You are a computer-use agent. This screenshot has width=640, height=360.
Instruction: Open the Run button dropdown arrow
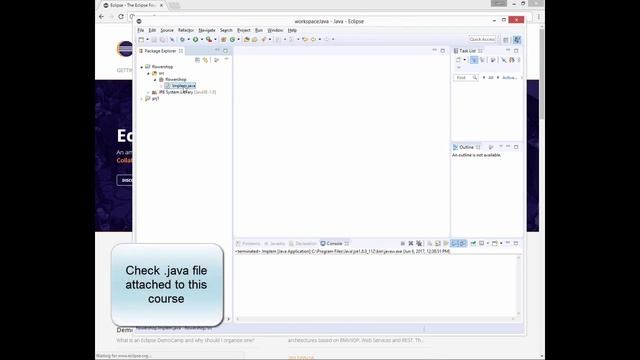click(202, 40)
